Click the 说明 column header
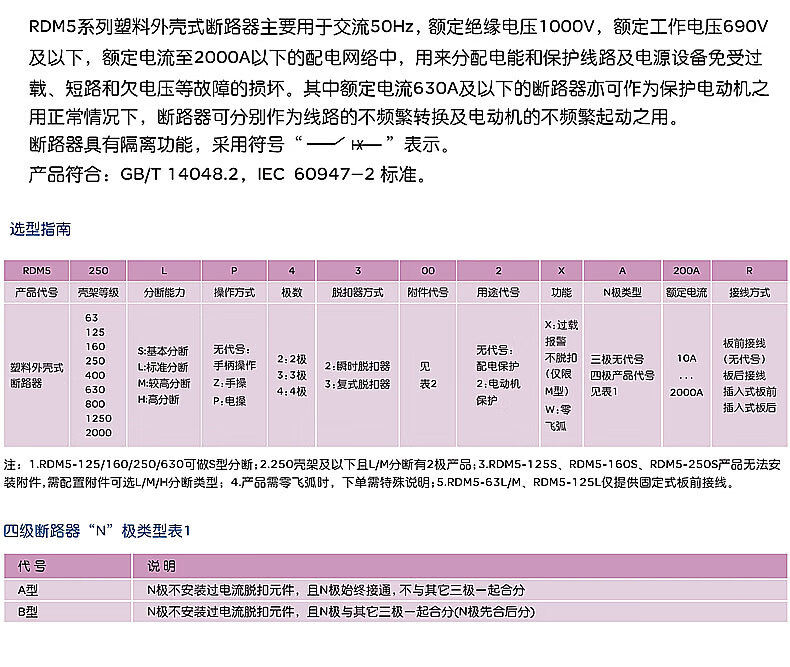 tap(162, 566)
